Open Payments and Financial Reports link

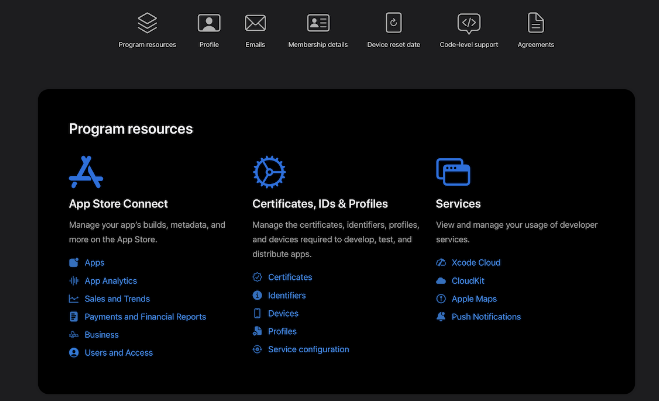tap(145, 317)
